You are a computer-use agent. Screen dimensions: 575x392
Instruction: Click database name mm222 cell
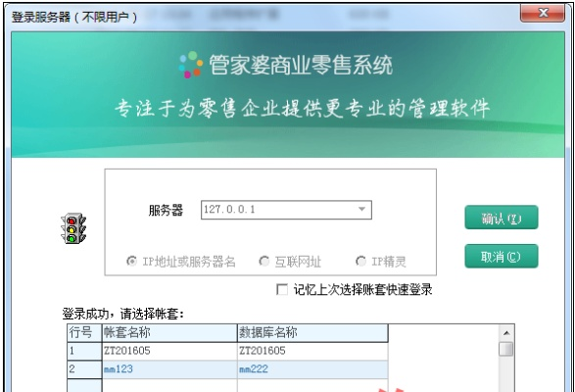tap(312, 369)
